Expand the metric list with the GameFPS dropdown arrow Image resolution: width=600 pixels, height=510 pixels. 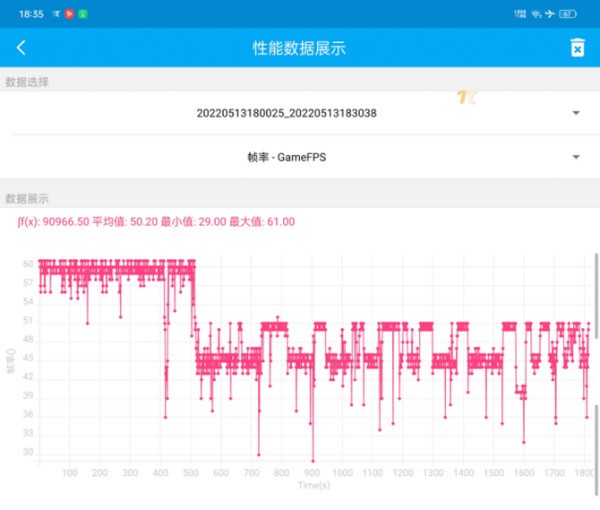coord(576,157)
